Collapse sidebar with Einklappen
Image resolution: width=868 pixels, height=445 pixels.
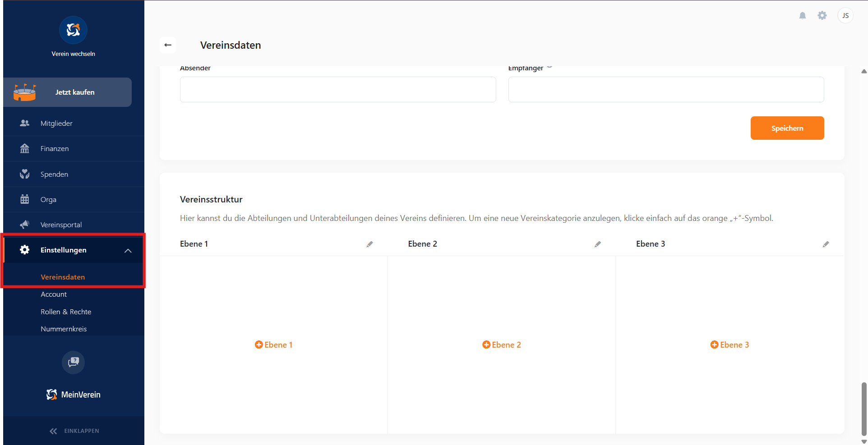pos(74,431)
